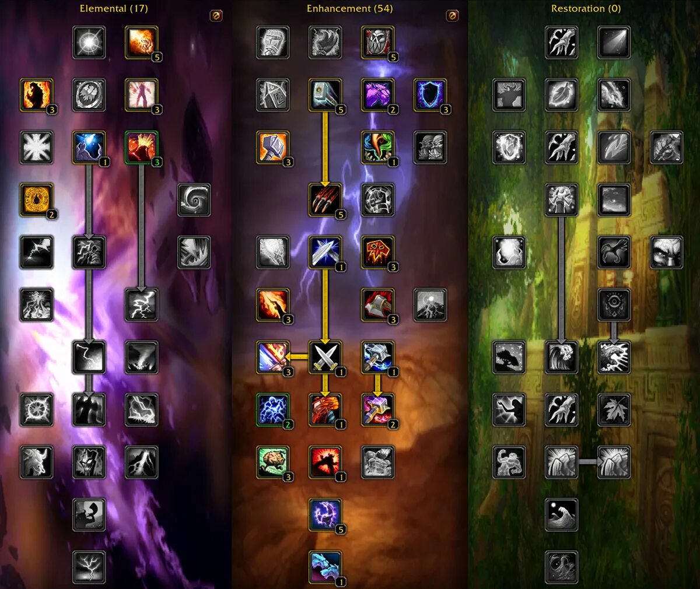Screen dimensions: 700x589
Task: Click Weapon Mastery red axe talent rank 3
Action: click(378, 305)
